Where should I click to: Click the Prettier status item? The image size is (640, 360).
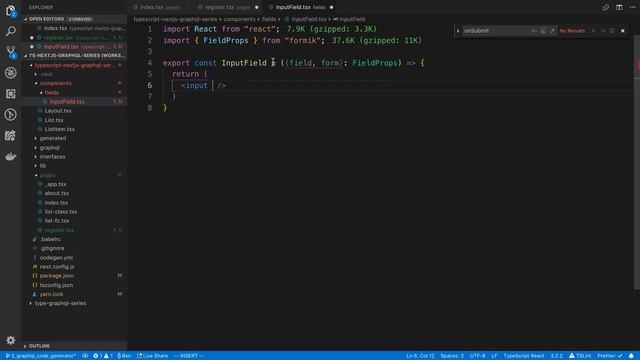coord(610,356)
